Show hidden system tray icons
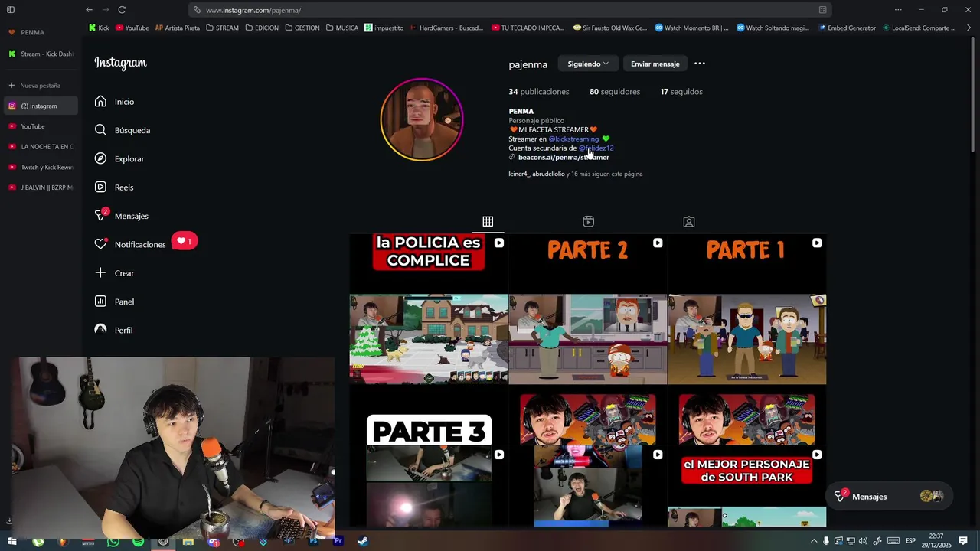Viewport: 980px width, 551px height. [813, 541]
